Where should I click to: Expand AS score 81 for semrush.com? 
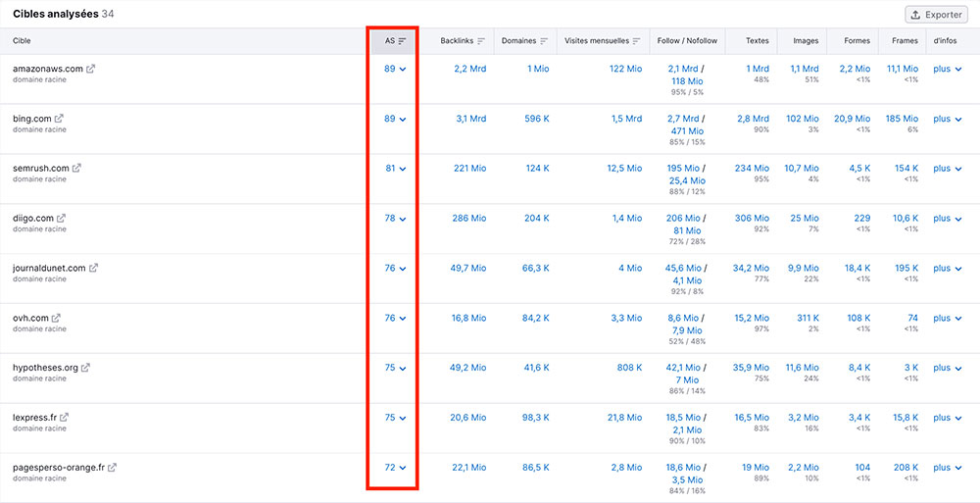(x=395, y=169)
